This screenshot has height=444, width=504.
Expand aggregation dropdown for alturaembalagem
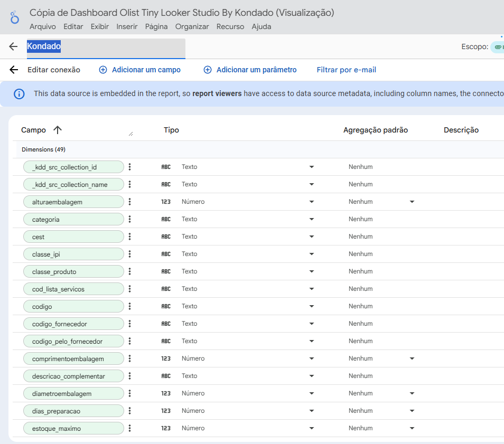412,202
